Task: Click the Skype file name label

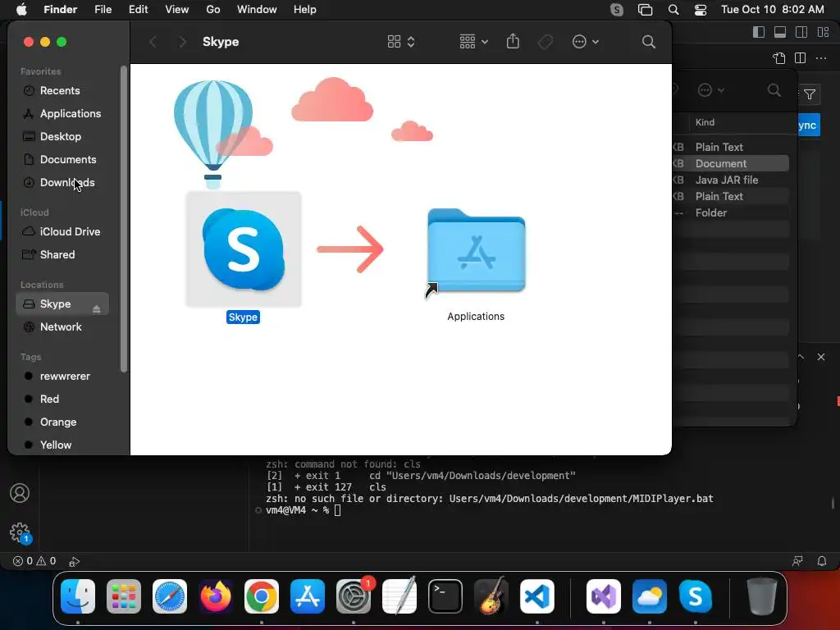Action: pos(243,317)
